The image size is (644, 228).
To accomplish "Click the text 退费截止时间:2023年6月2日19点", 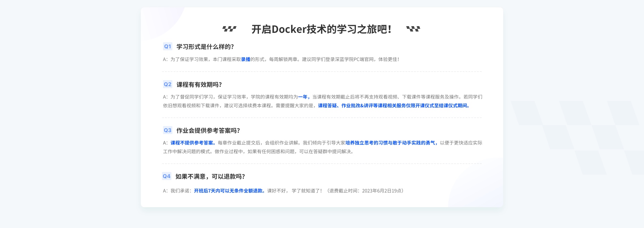I will tap(365, 191).
